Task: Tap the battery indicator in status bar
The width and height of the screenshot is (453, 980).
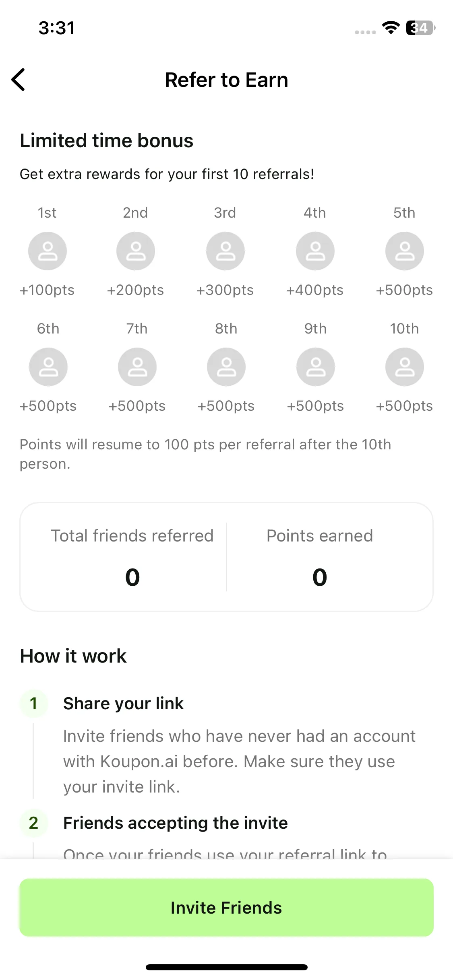Action: pos(421,28)
